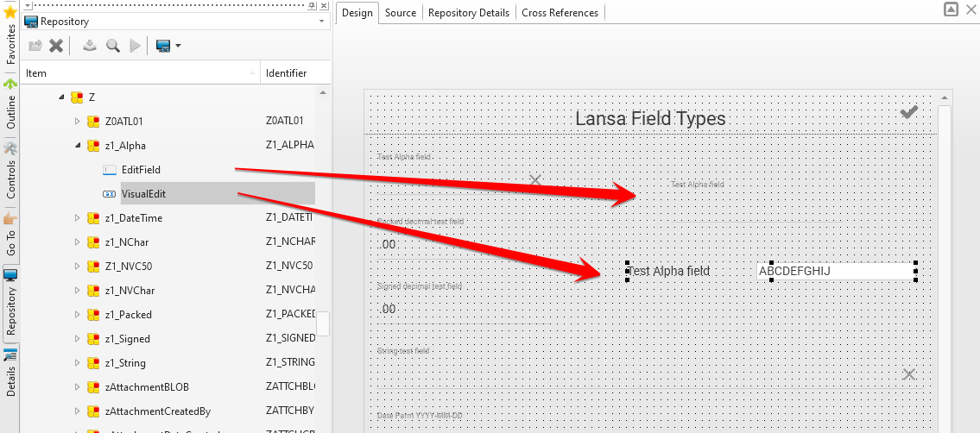This screenshot has height=433, width=980.
Task: Click the Open folder toolbar icon
Action: (35, 46)
